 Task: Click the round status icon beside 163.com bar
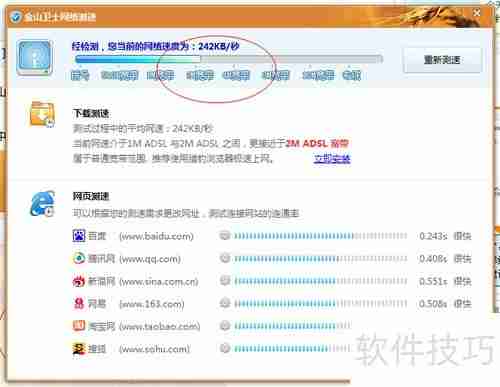pos(225,303)
